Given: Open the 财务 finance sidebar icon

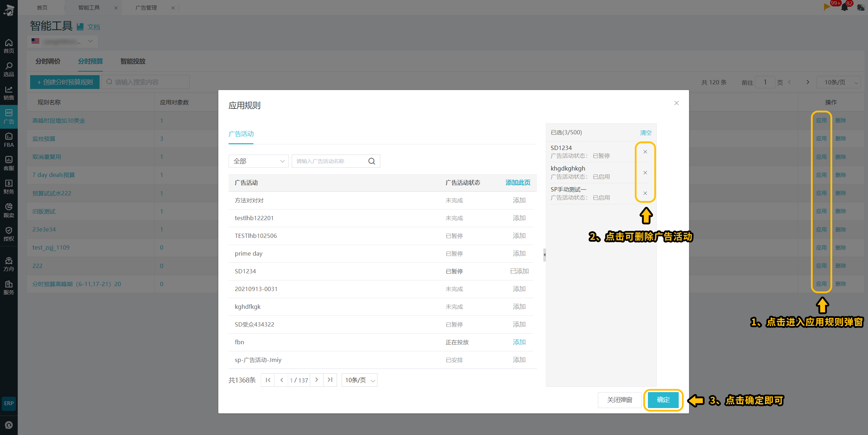Looking at the screenshot, I should coord(9,187).
